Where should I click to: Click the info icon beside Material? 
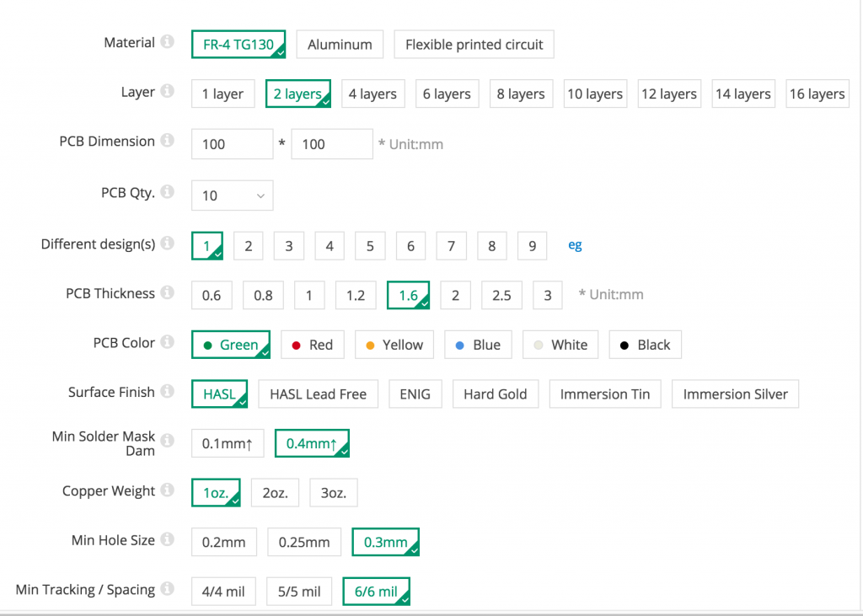coord(168,42)
